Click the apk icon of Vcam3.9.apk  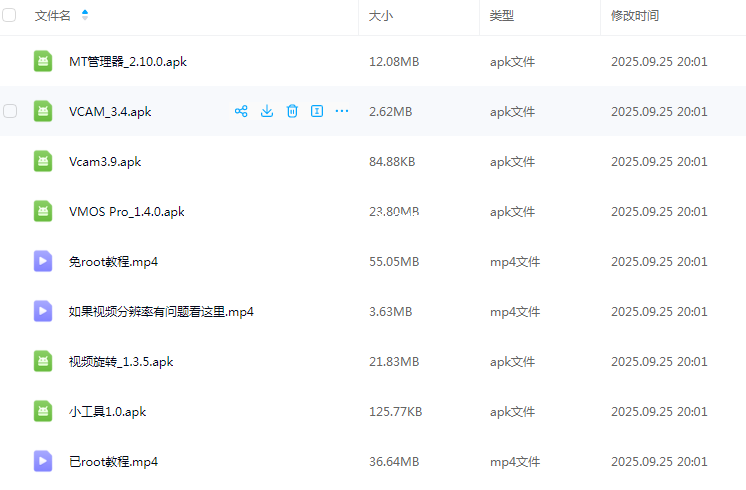pos(43,161)
